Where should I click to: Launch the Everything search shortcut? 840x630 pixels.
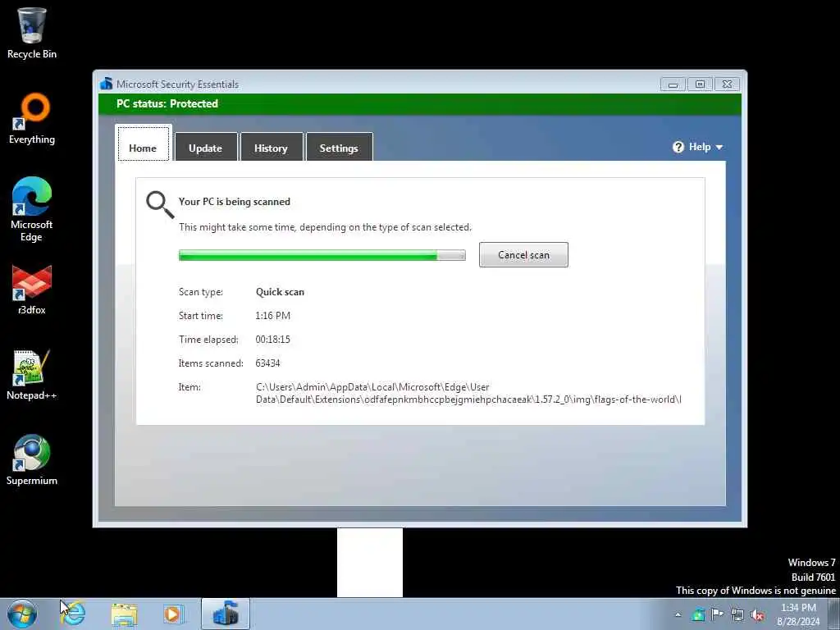click(x=32, y=118)
